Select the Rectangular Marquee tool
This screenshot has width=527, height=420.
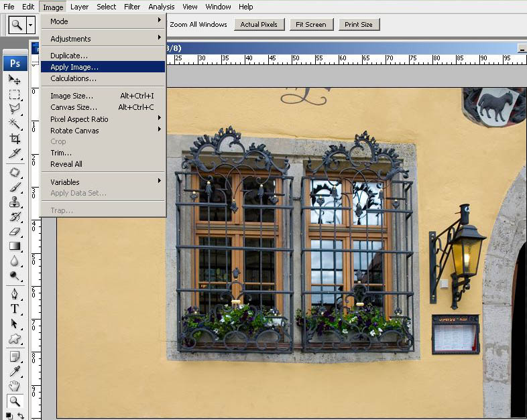[14, 94]
